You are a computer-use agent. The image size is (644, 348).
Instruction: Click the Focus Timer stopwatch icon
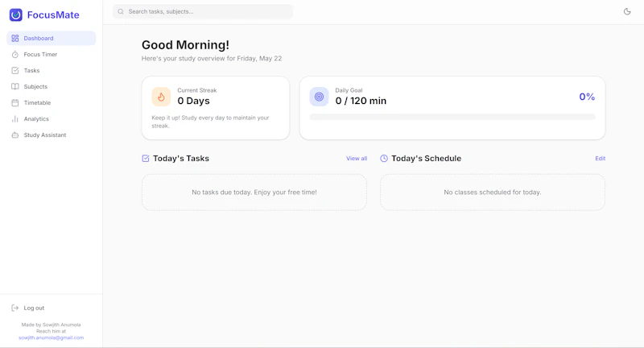click(15, 54)
